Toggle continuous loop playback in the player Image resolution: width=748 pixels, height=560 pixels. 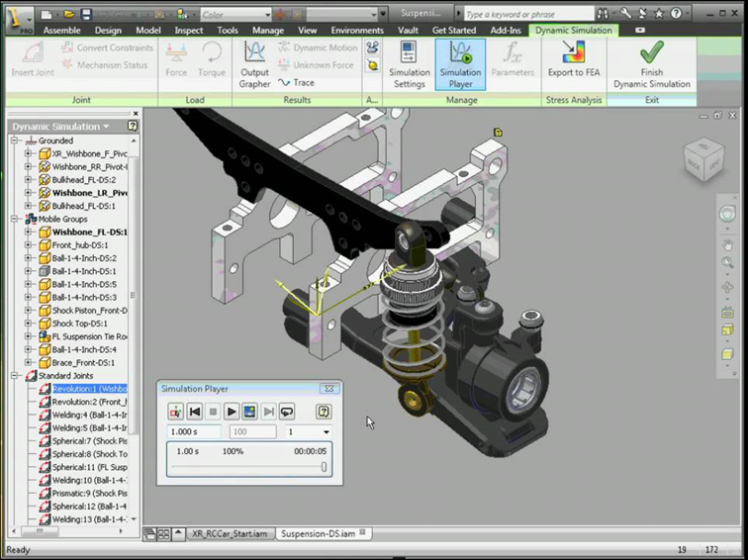286,412
